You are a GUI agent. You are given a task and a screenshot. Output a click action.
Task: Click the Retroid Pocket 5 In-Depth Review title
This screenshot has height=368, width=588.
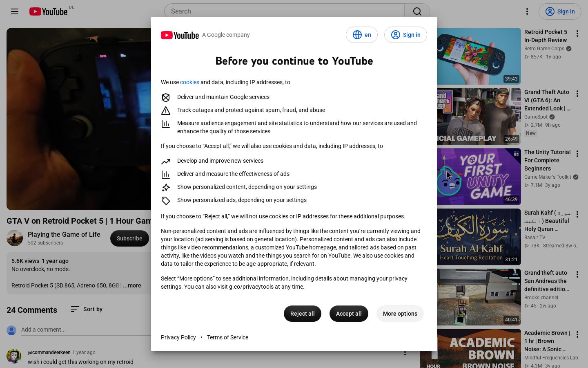546,36
